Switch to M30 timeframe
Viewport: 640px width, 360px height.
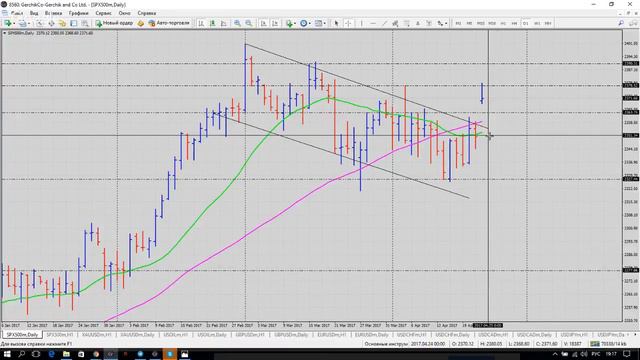tap(492, 23)
